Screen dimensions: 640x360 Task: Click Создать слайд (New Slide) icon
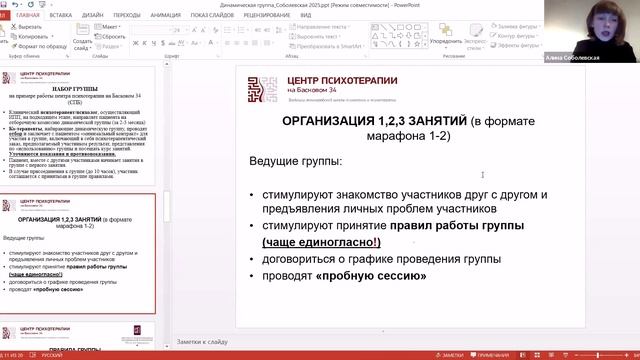tap(82, 30)
